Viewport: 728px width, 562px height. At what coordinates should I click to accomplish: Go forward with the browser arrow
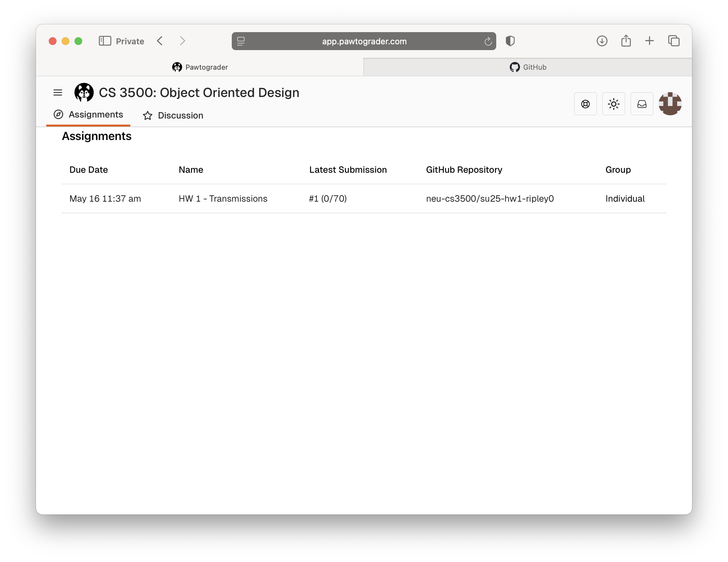182,41
